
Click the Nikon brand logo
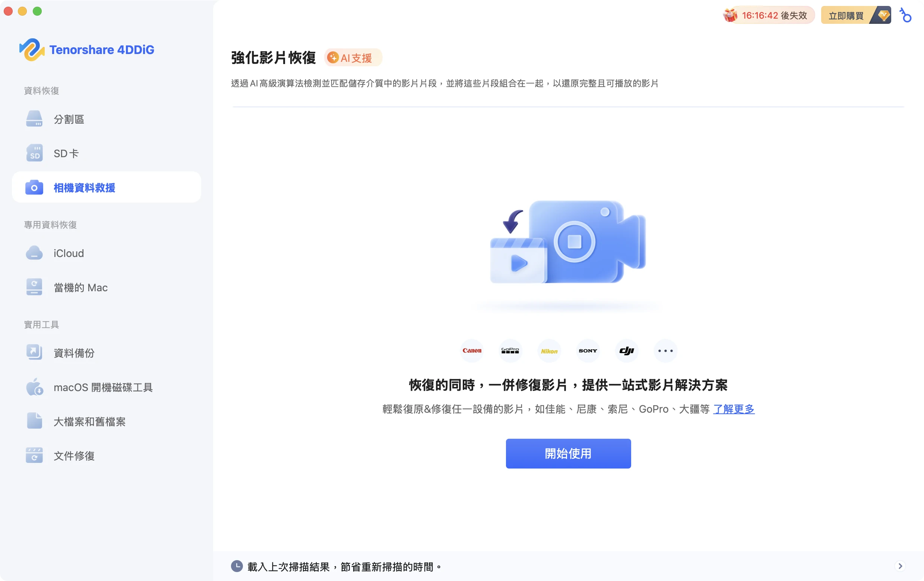pyautogui.click(x=549, y=350)
